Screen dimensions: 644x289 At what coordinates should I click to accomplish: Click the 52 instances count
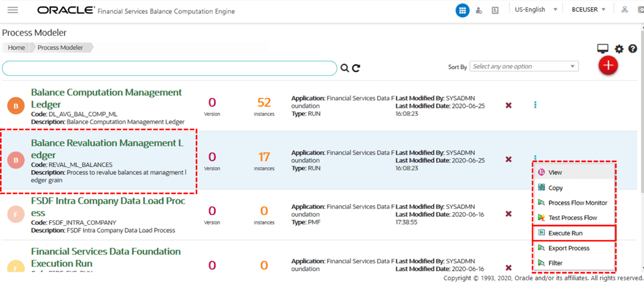(x=264, y=102)
